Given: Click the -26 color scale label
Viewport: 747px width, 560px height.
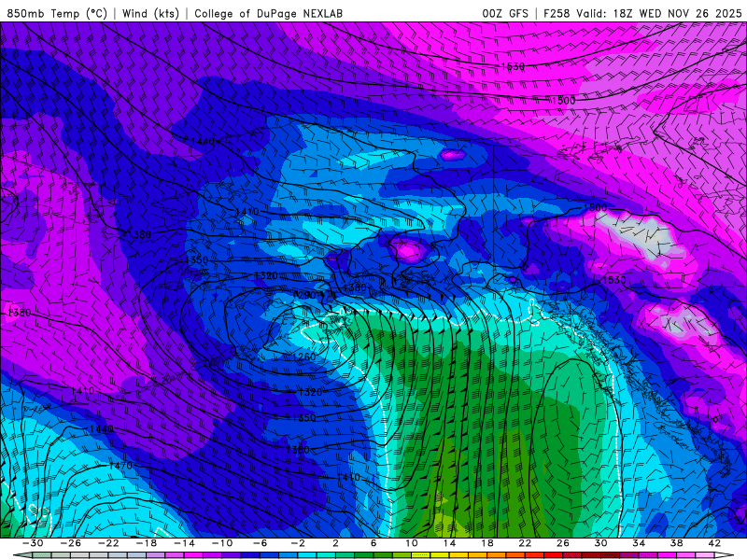Looking at the screenshot, I should 71,543.
